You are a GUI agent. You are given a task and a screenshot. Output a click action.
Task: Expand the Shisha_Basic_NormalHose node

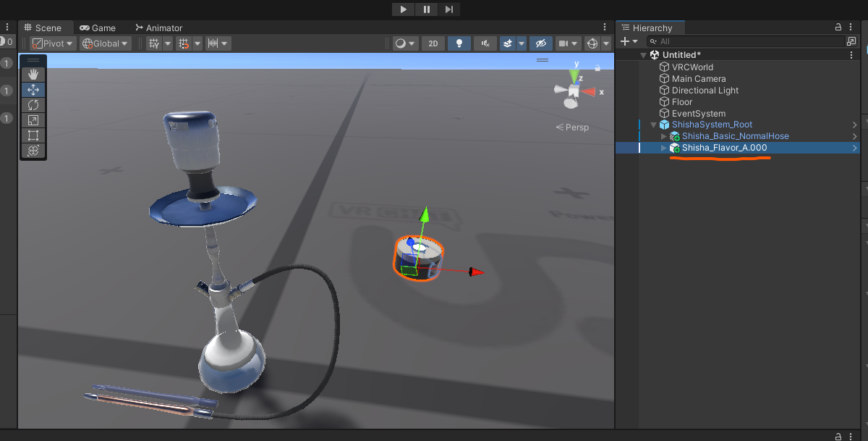664,136
